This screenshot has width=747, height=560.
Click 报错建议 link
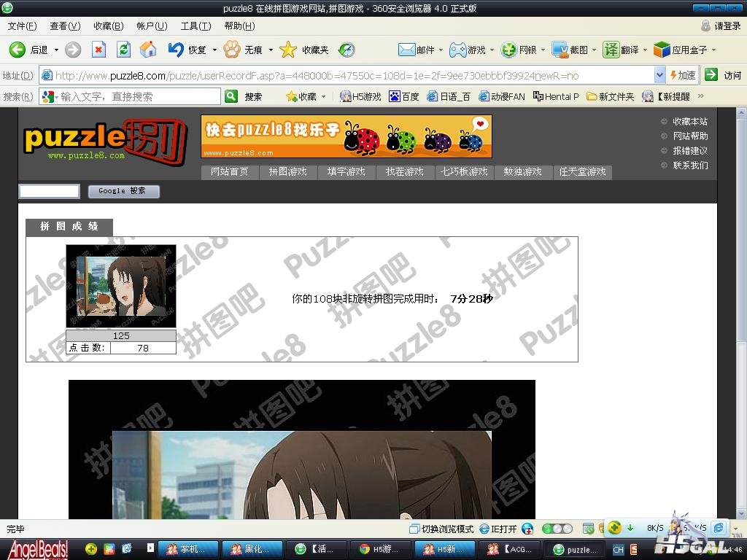[x=690, y=151]
